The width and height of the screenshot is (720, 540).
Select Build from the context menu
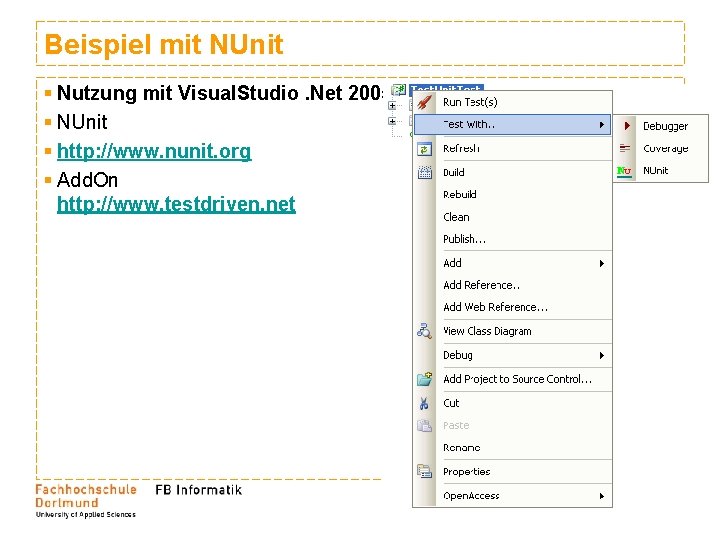pyautogui.click(x=512, y=173)
